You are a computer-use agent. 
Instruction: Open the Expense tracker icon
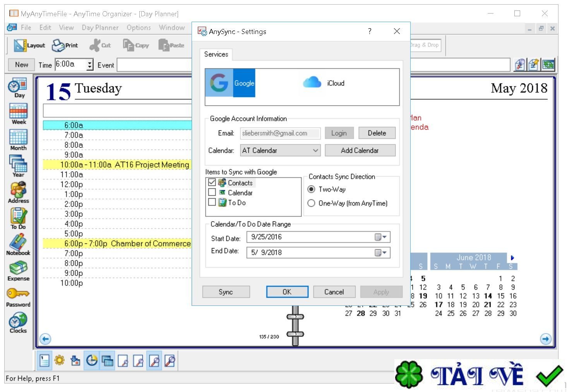pyautogui.click(x=18, y=271)
